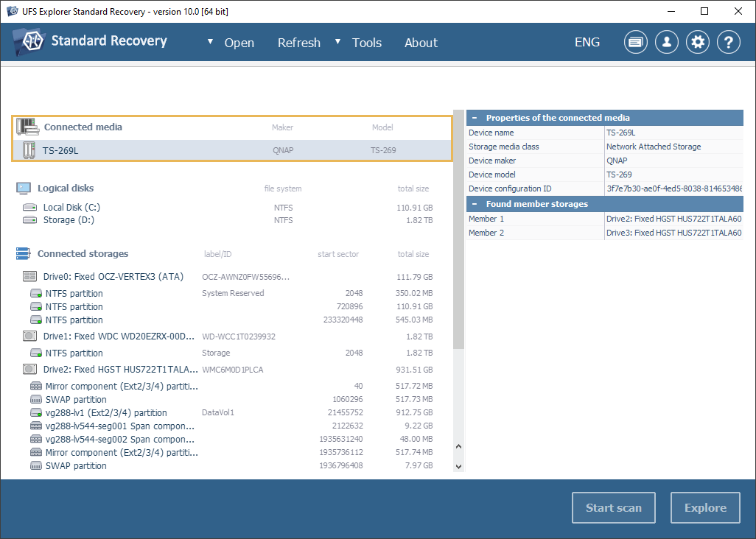Screen dimensions: 756x539
Task: Select the TS-269L connected media row
Action: (x=232, y=150)
